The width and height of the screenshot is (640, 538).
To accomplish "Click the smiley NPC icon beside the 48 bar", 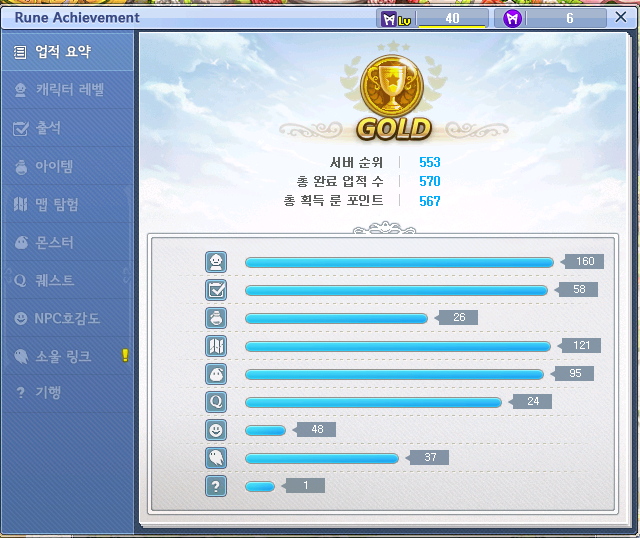I will (216, 430).
